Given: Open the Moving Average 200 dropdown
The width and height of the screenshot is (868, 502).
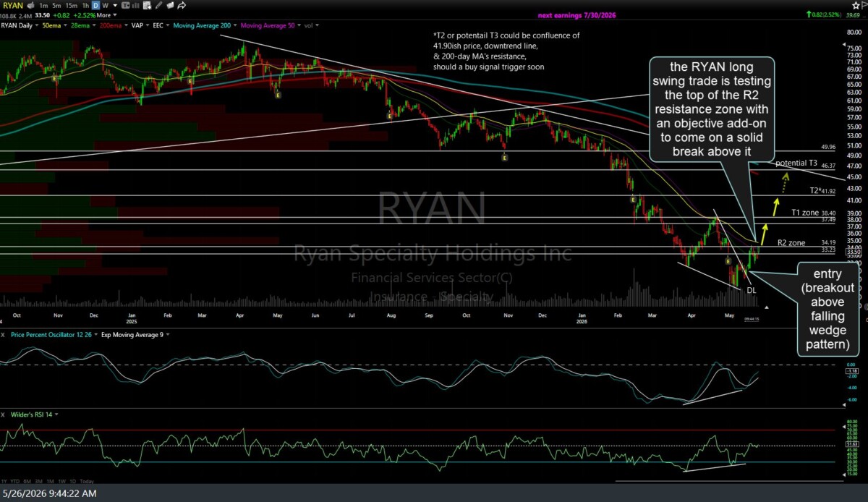Looking at the screenshot, I should tap(235, 25).
